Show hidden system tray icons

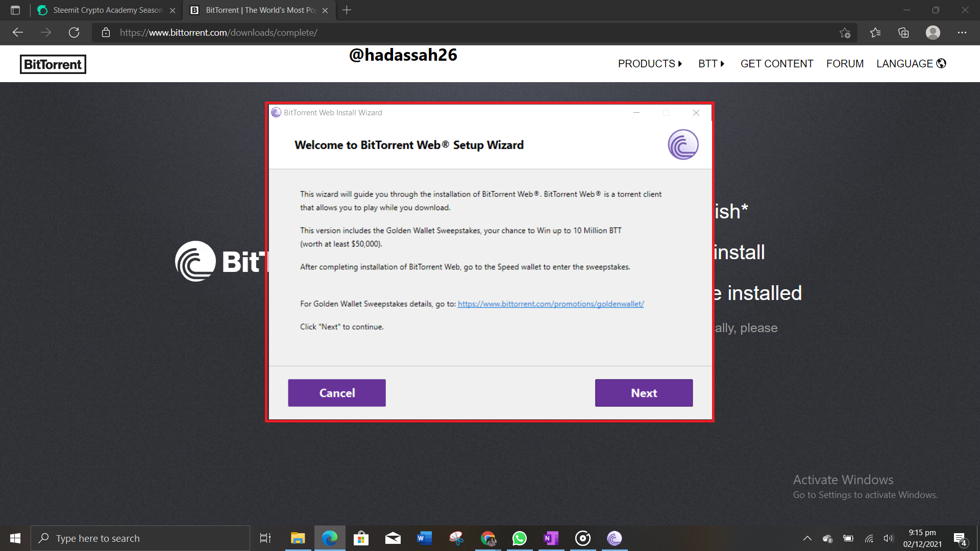(807, 538)
